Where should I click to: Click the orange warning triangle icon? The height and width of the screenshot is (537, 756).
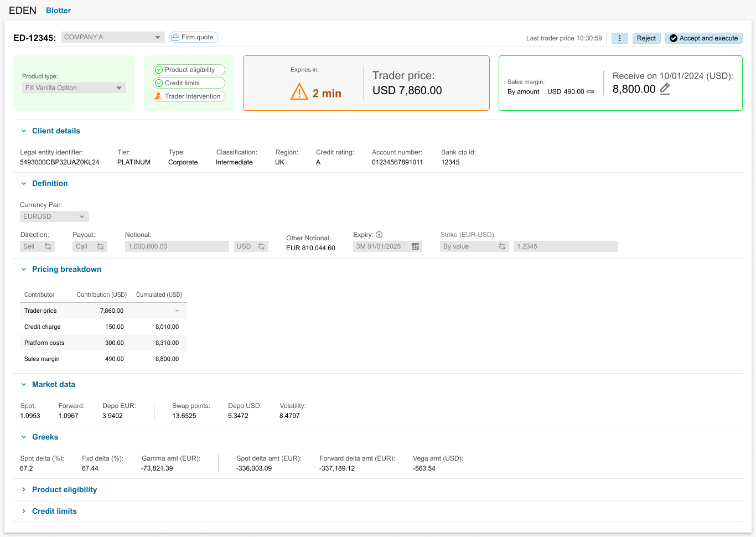[299, 91]
